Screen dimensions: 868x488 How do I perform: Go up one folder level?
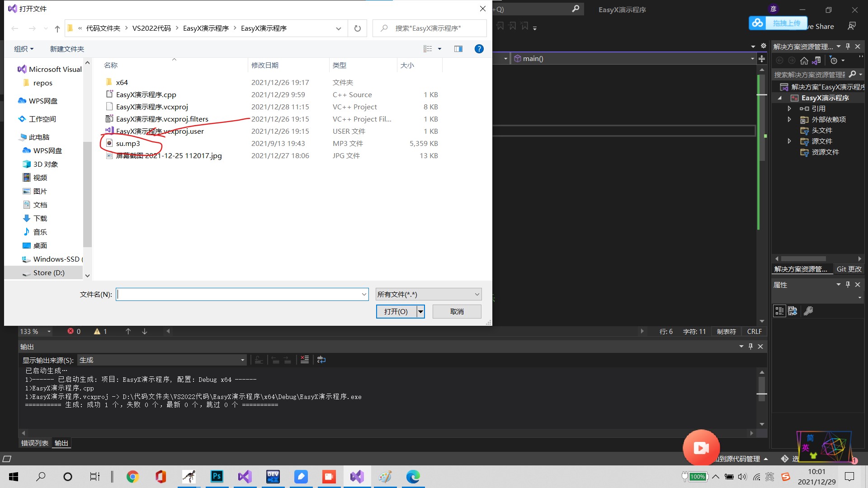click(x=57, y=28)
